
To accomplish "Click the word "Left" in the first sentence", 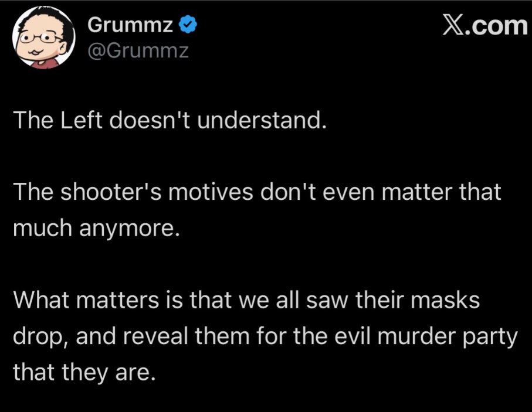I will (82, 120).
